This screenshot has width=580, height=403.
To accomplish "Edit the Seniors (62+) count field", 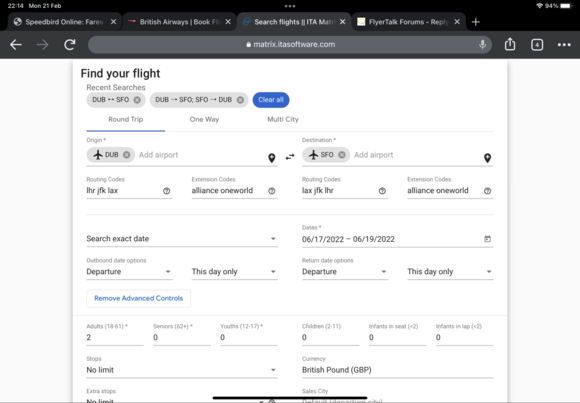I will (x=182, y=337).
